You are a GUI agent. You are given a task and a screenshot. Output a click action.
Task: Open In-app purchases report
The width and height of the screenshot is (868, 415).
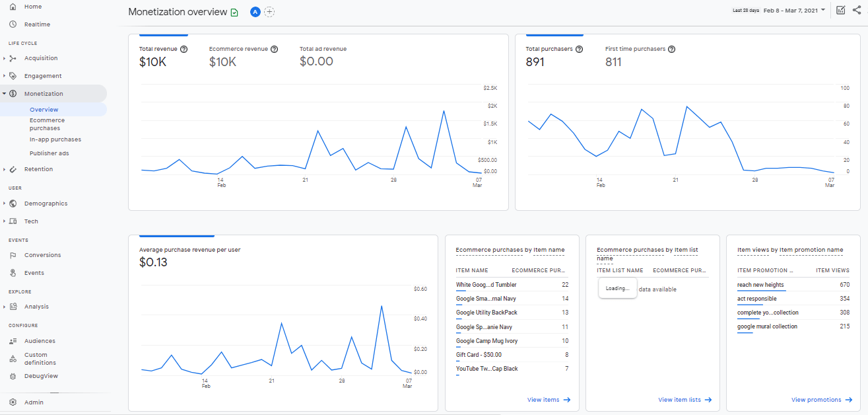[55, 139]
